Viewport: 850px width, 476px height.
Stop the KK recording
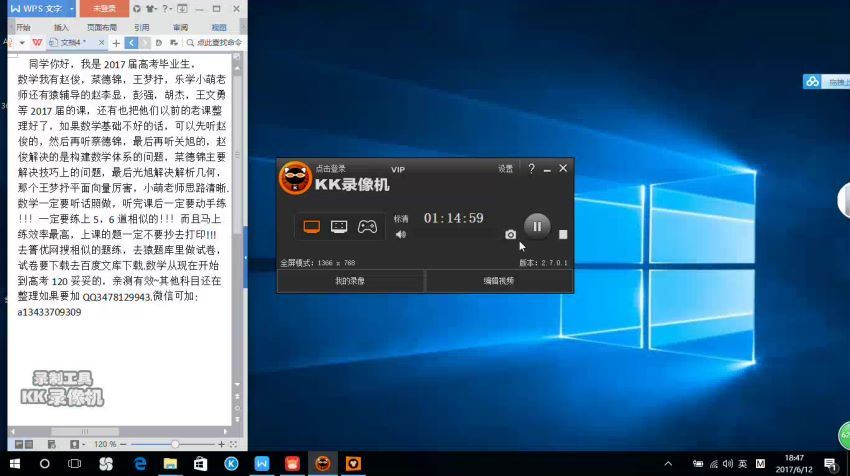click(x=563, y=234)
